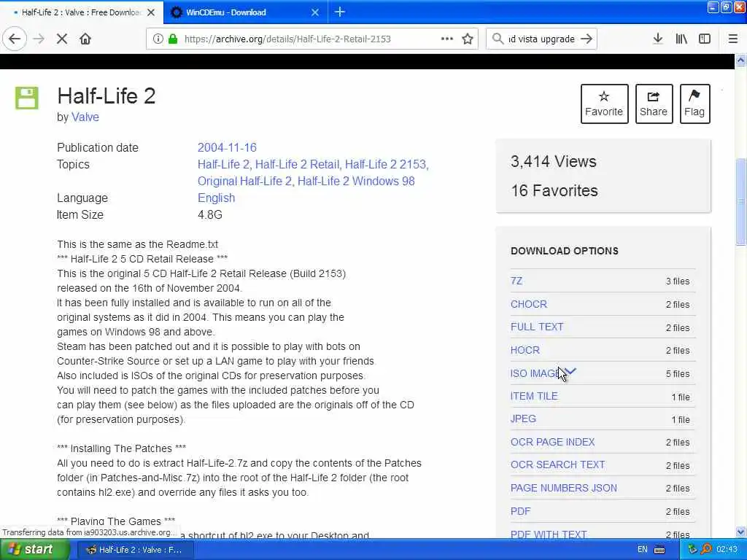
Task: Open the OCR SEARCH TEXT download option
Action: [558, 464]
